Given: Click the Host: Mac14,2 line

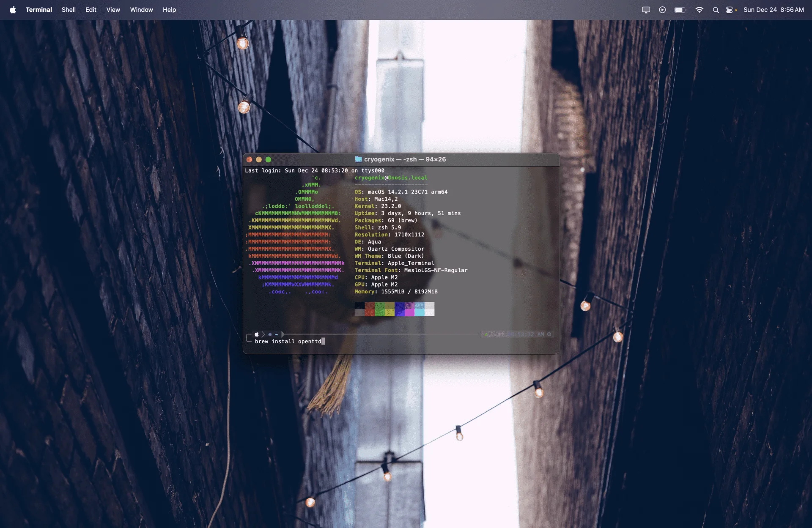Looking at the screenshot, I should (x=376, y=199).
